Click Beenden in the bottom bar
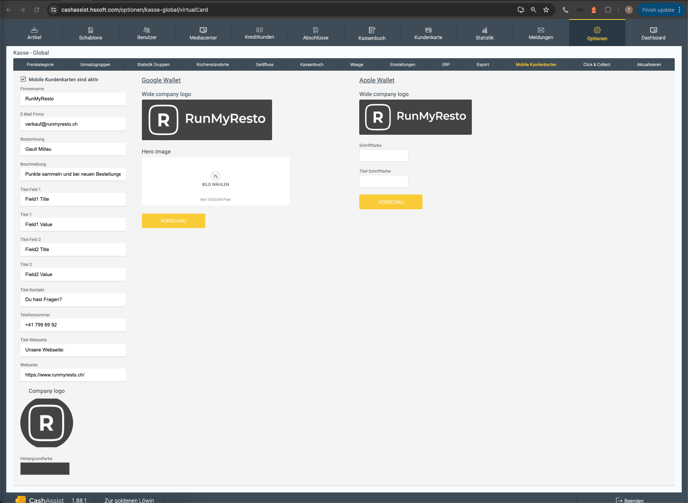Viewport: 688px width, 503px height. [630, 500]
